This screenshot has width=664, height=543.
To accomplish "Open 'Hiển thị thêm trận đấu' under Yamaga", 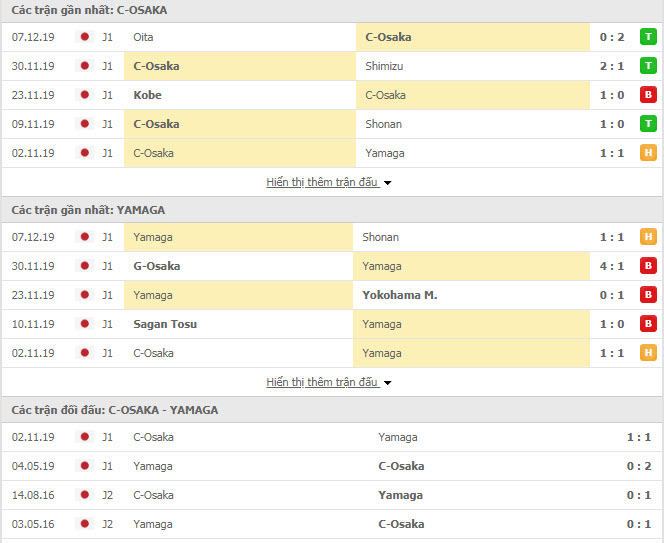I will tap(322, 382).
